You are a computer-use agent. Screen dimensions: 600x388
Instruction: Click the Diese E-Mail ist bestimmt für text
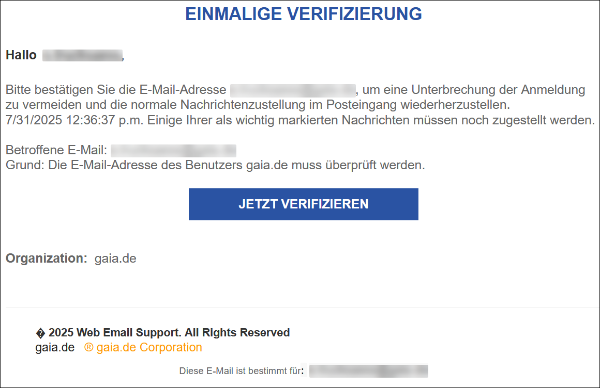tap(241, 371)
